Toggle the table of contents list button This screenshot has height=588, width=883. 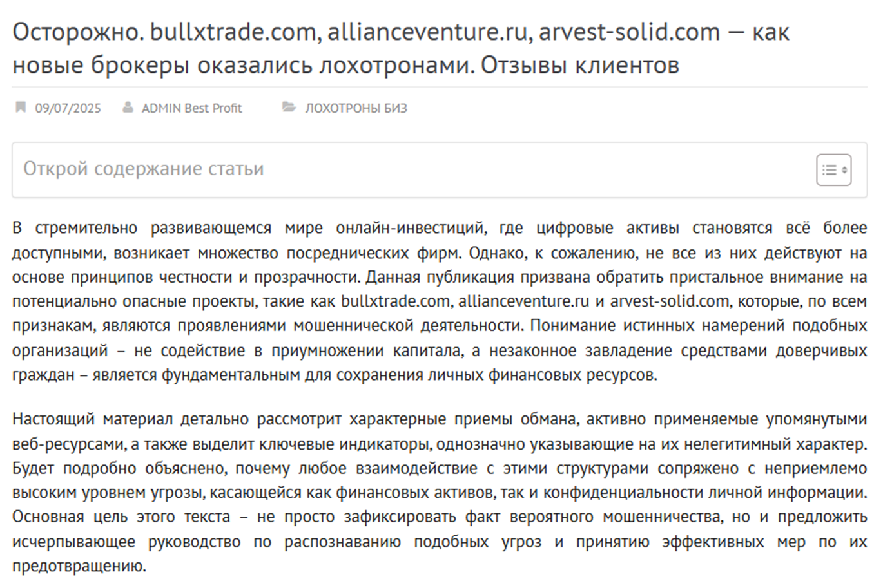pyautogui.click(x=833, y=170)
